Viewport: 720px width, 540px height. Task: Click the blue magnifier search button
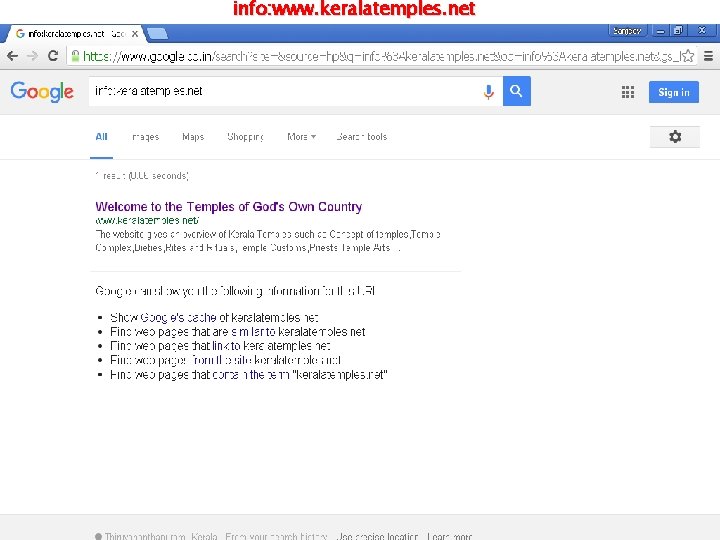coord(517,91)
